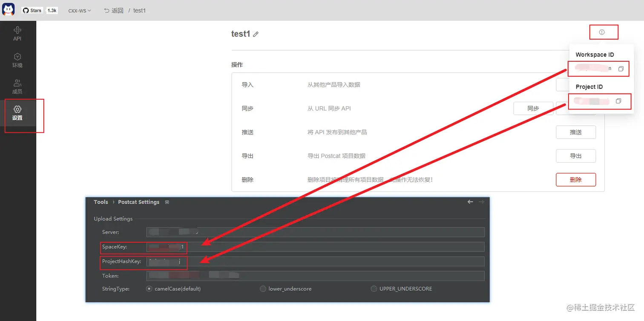This screenshot has height=321, width=644.
Task: Go back with the 返回 link
Action: (x=114, y=10)
